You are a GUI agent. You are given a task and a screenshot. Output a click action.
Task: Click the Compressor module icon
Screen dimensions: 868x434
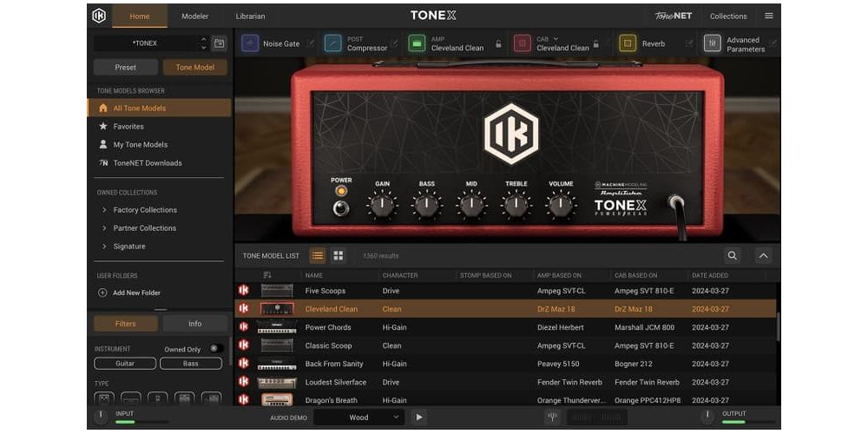[333, 43]
